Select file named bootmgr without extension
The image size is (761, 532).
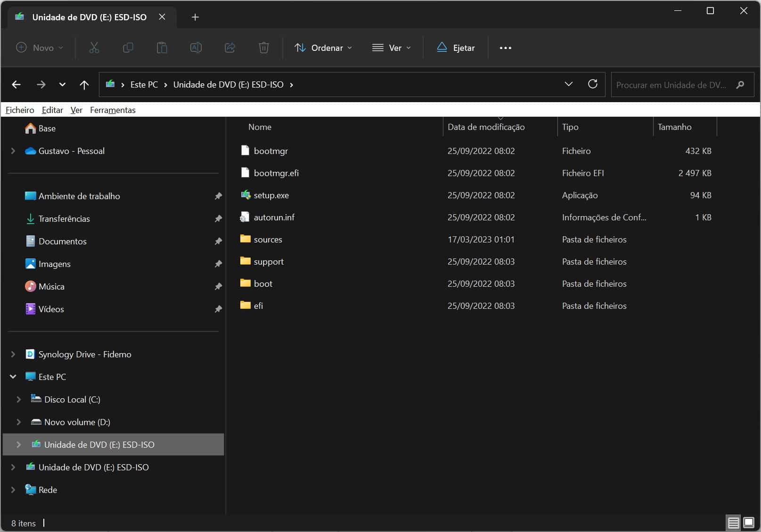[x=270, y=151]
